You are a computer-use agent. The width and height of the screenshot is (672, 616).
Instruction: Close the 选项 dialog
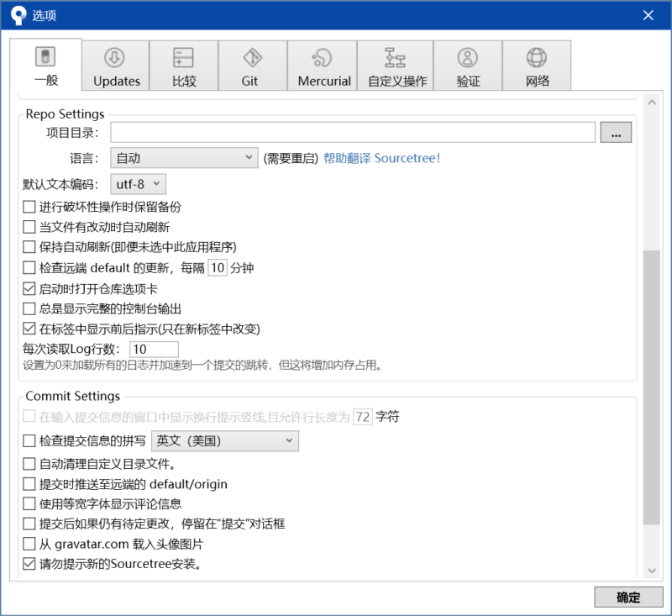tap(648, 15)
